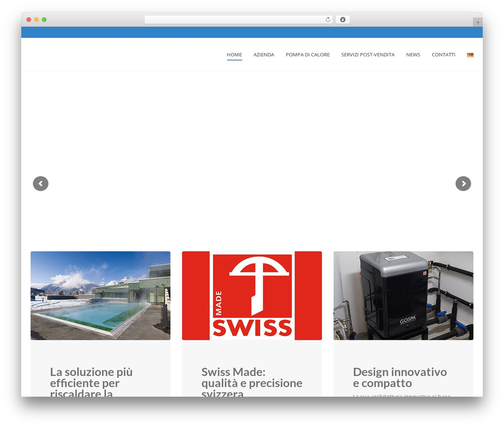Click the browser address bar

click(238, 20)
